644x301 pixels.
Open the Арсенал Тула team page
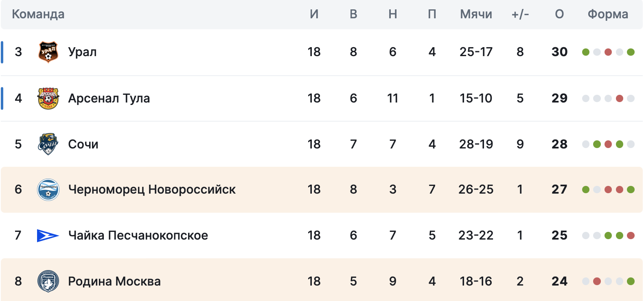click(109, 98)
